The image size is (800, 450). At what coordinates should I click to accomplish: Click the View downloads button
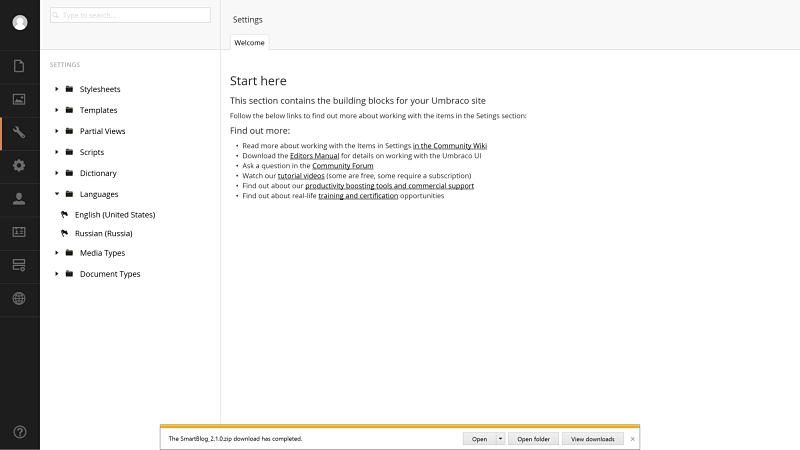point(593,438)
